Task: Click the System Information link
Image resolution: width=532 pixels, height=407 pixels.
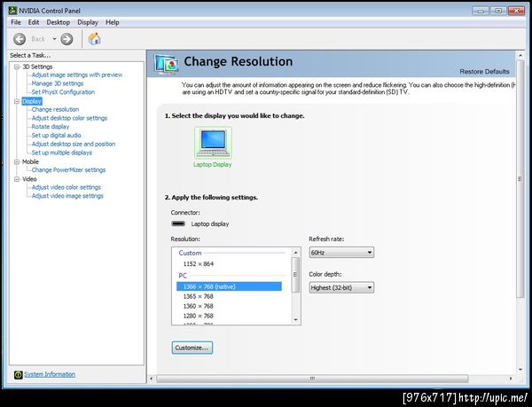Action: click(x=50, y=374)
